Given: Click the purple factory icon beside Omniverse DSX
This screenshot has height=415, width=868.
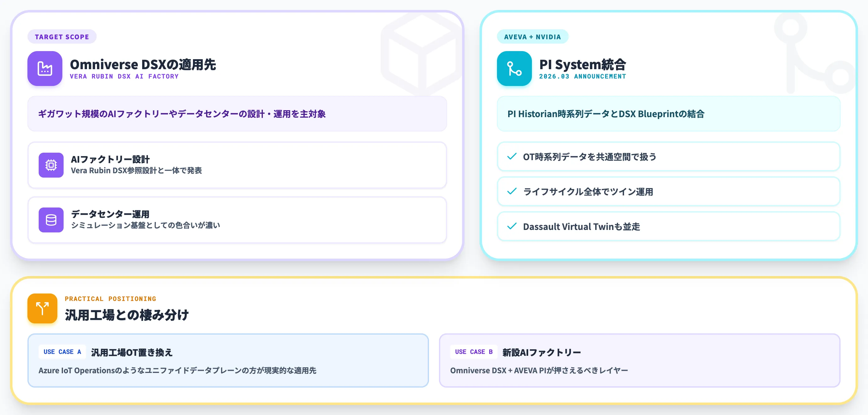Looking at the screenshot, I should tap(45, 68).
